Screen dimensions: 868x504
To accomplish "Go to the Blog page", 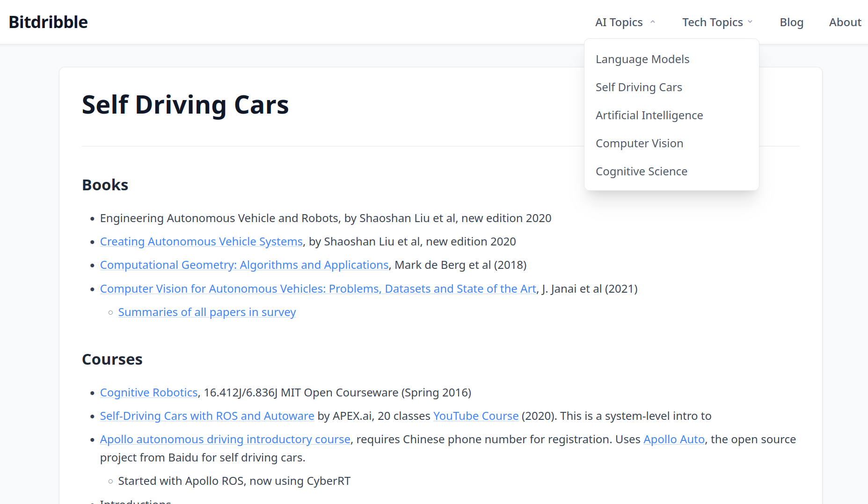I will pos(791,22).
